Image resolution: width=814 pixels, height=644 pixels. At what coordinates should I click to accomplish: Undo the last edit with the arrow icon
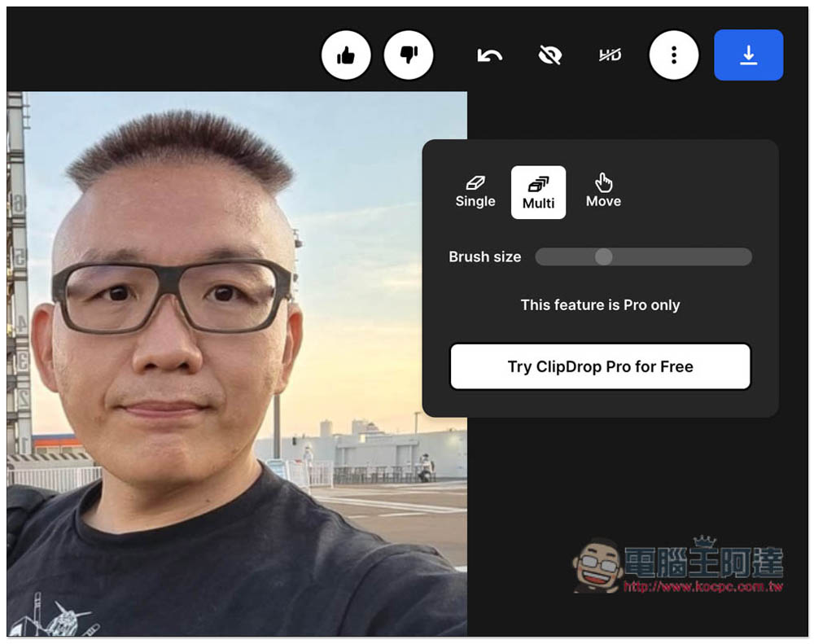[489, 55]
